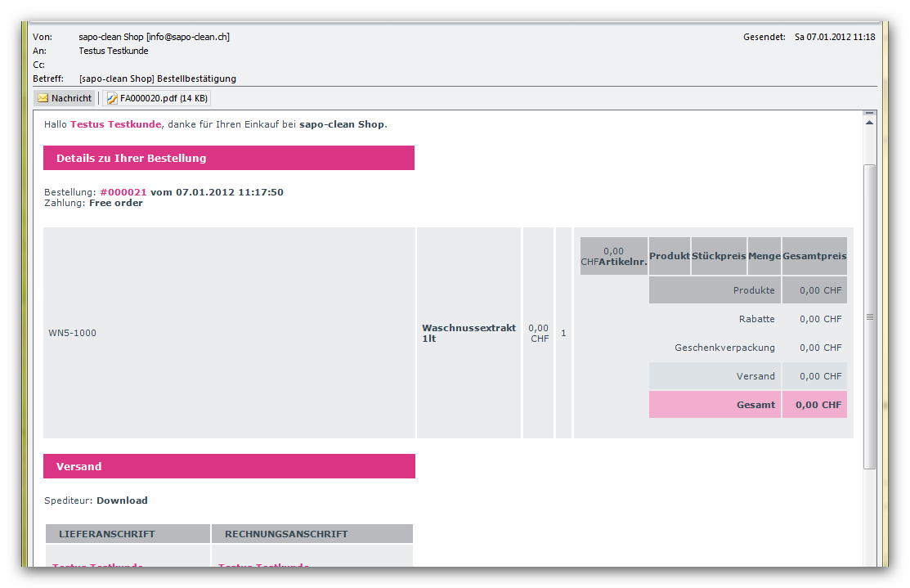Click the Testus Testkunde name in greeting

coord(115,124)
